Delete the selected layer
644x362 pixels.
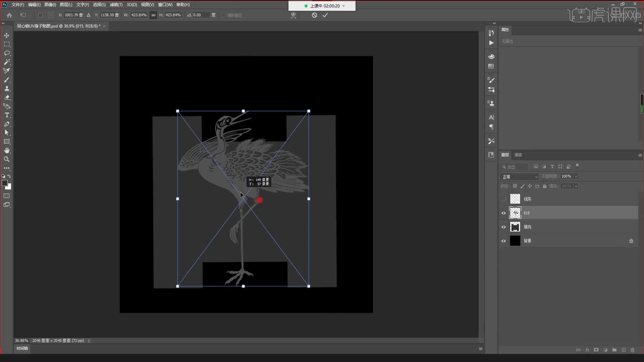633,350
